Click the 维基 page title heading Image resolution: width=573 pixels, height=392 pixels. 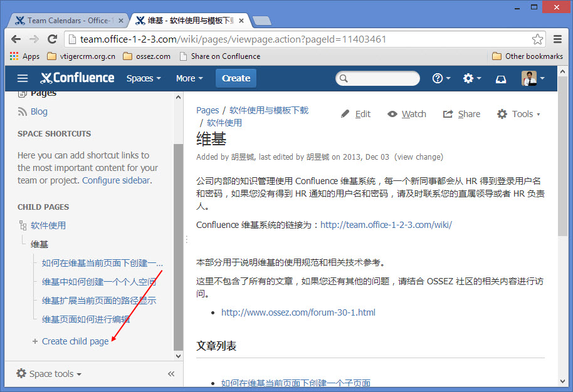click(x=211, y=139)
